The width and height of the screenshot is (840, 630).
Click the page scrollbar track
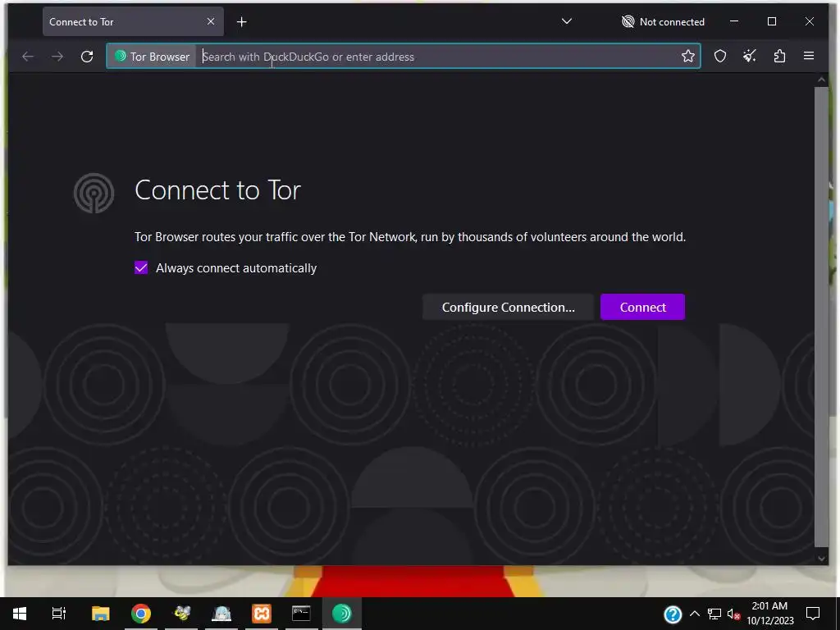(x=820, y=317)
